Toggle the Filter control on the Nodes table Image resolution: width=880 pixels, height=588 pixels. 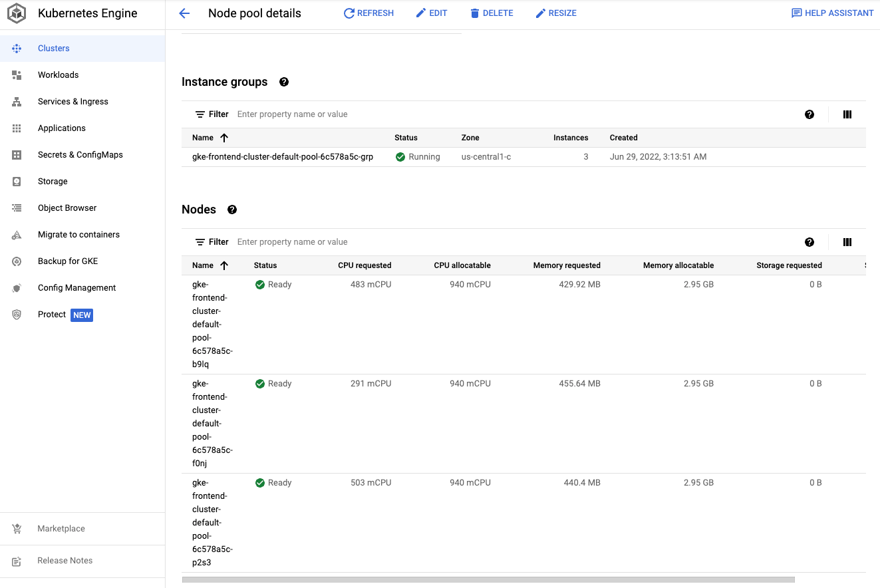tap(212, 241)
